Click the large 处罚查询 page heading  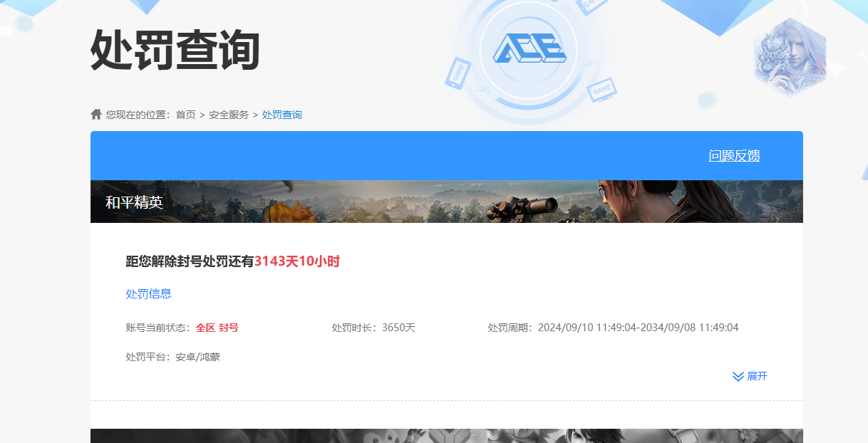pyautogui.click(x=175, y=51)
